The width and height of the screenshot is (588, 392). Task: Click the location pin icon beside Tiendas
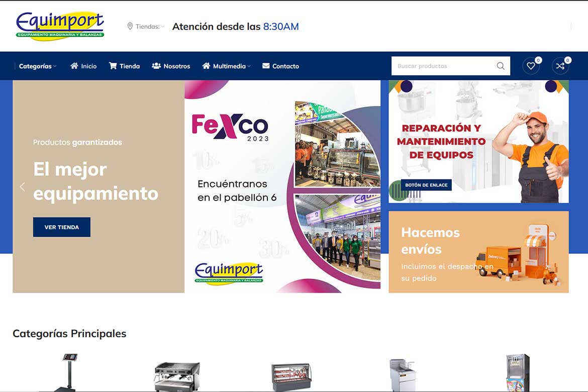click(x=130, y=26)
